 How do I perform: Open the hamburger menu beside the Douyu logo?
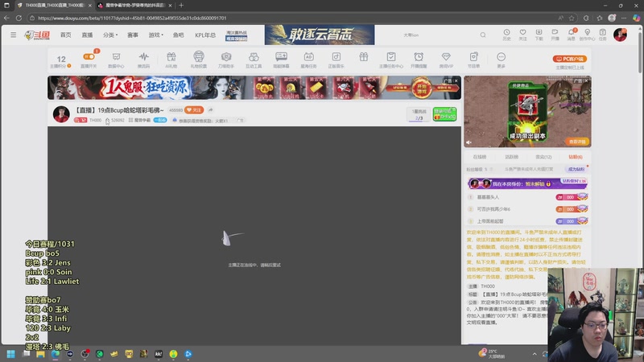point(13,35)
